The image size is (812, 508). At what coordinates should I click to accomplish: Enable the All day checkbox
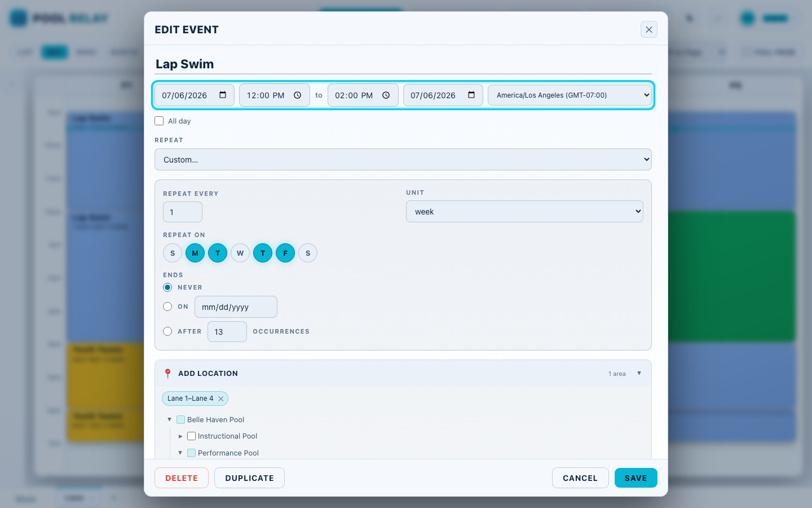pyautogui.click(x=159, y=121)
